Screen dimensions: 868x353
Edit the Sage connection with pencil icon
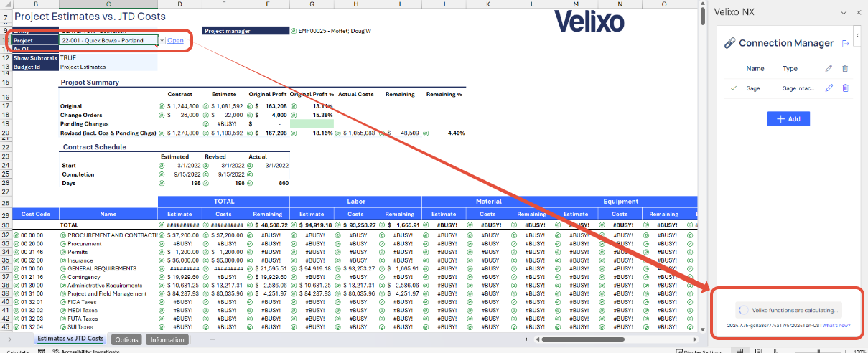[829, 88]
